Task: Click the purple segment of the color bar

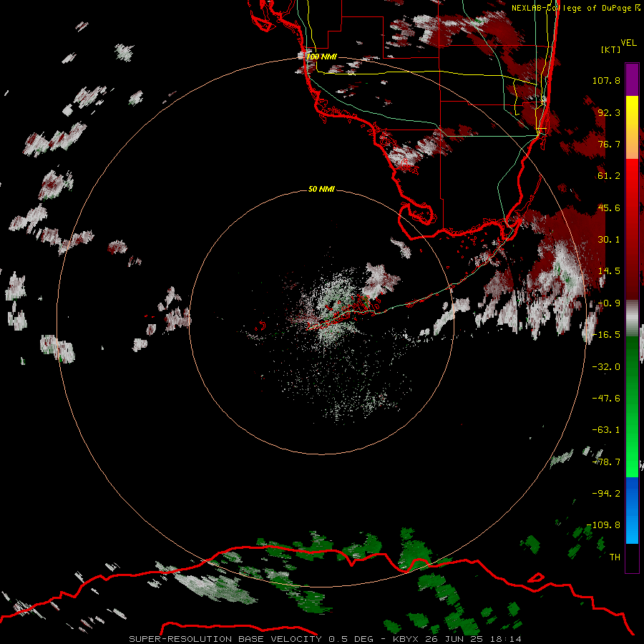Action: (x=632, y=79)
